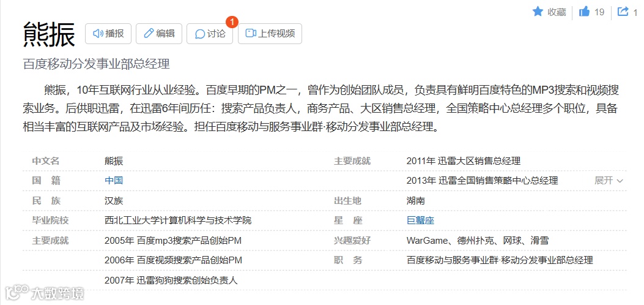
Task: Click 2006年 百度视频搜索产品创始PM row
Action: (x=173, y=260)
